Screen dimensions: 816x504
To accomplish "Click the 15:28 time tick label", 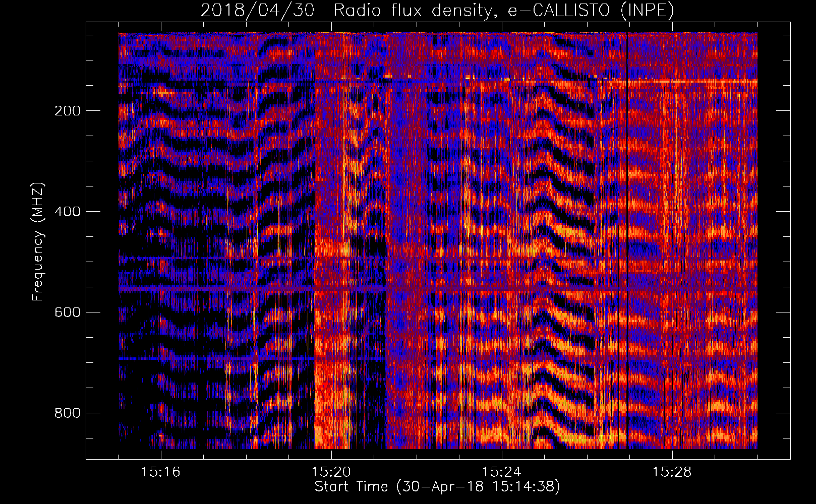I will 672,472.
